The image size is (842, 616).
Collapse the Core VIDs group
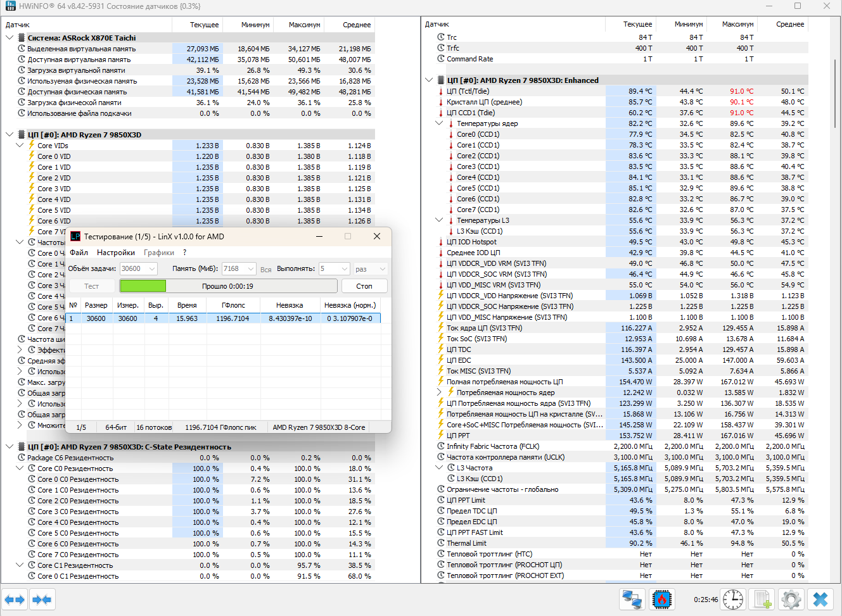point(20,146)
